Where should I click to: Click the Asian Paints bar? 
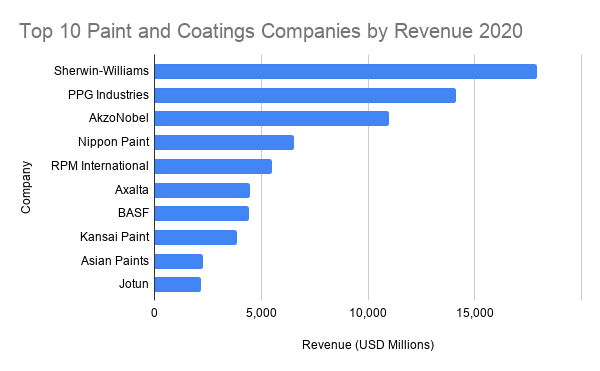click(179, 261)
